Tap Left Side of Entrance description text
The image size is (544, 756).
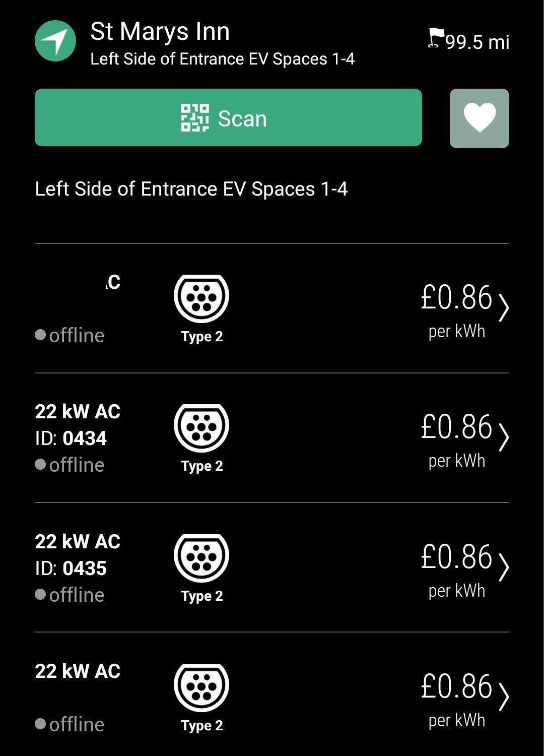click(x=191, y=189)
